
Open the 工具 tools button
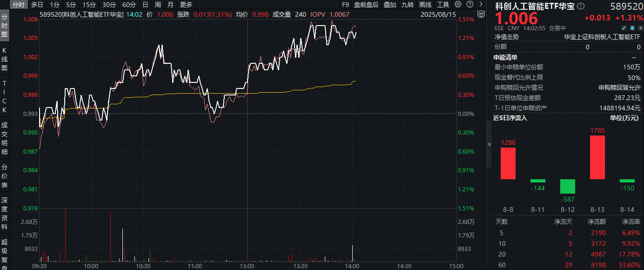tap(443, 5)
